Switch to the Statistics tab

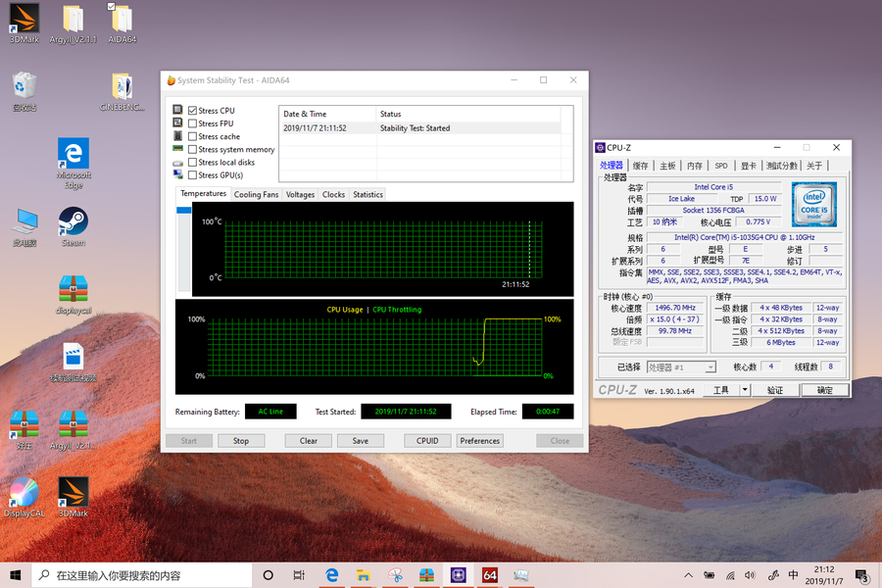(367, 195)
